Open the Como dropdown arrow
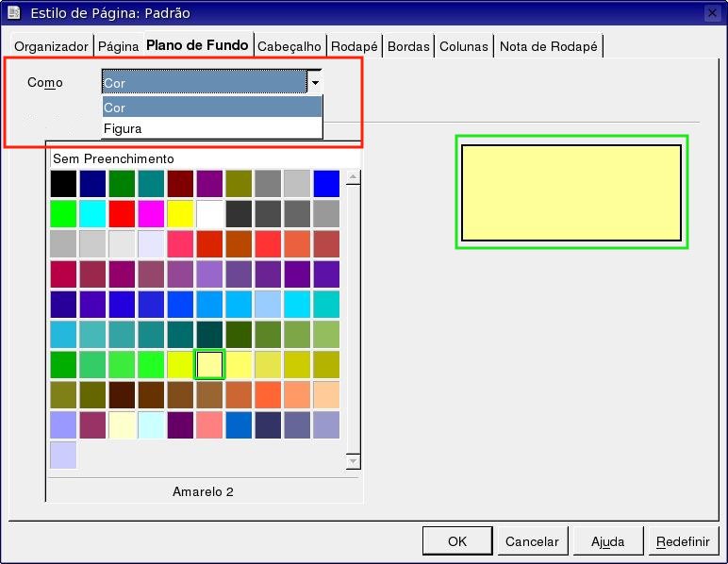This screenshot has height=564, width=728. click(315, 83)
